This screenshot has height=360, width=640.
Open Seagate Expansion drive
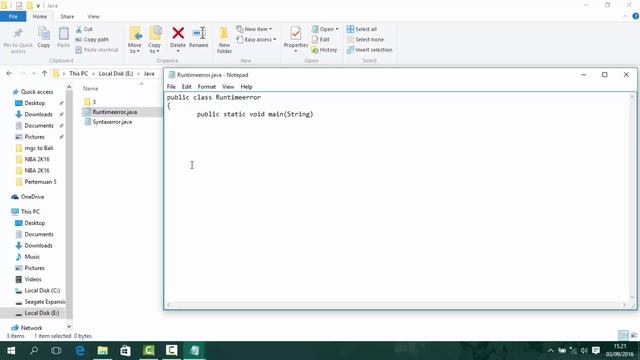(44, 302)
